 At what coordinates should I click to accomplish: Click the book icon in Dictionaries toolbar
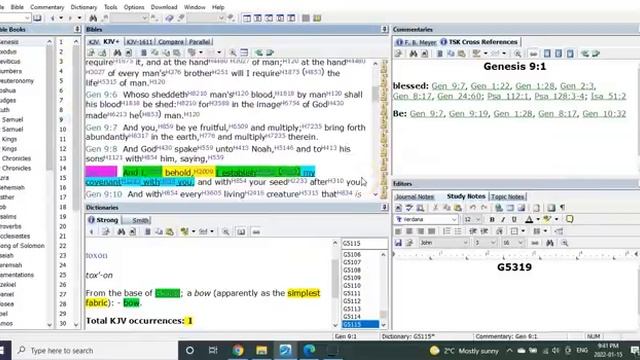[241, 232]
